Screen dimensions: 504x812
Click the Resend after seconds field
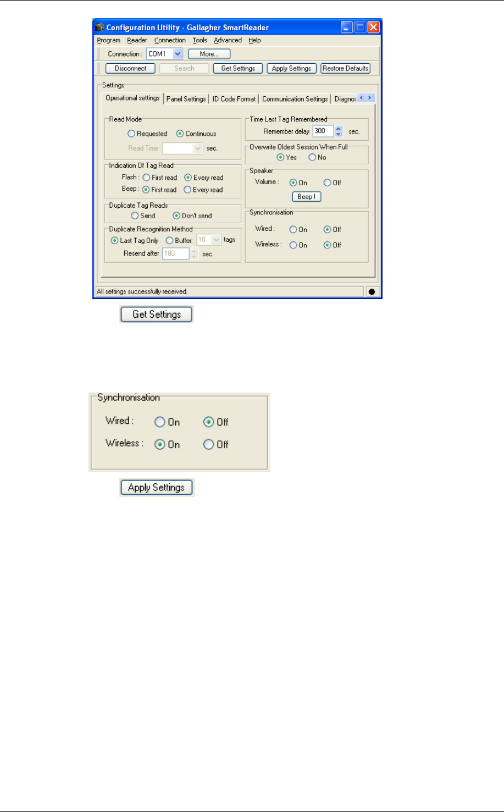pos(175,253)
